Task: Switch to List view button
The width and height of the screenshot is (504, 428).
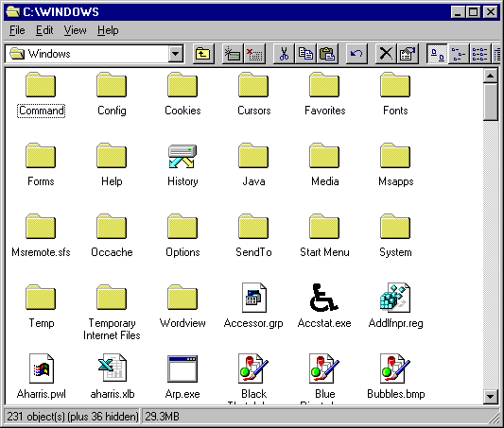Action: point(480,54)
